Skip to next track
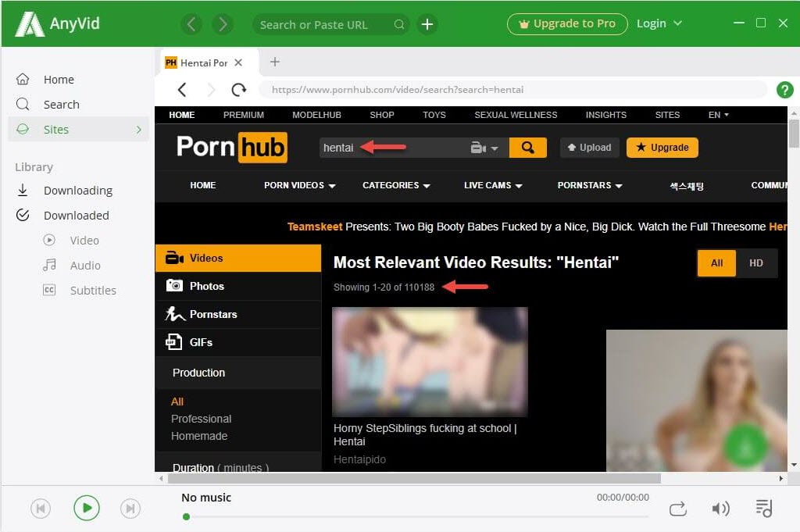Screen dimensions: 800x532 (130, 509)
